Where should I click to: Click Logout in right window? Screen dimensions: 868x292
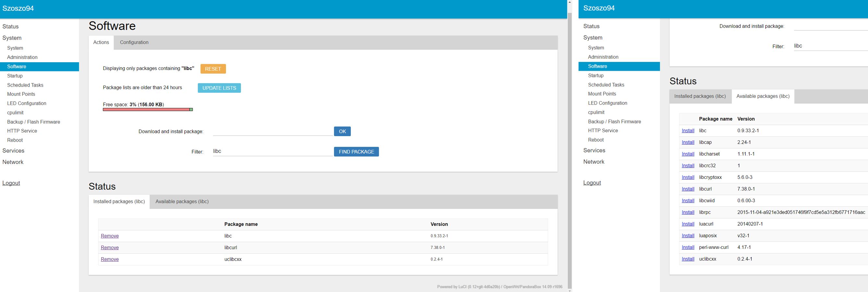click(592, 183)
